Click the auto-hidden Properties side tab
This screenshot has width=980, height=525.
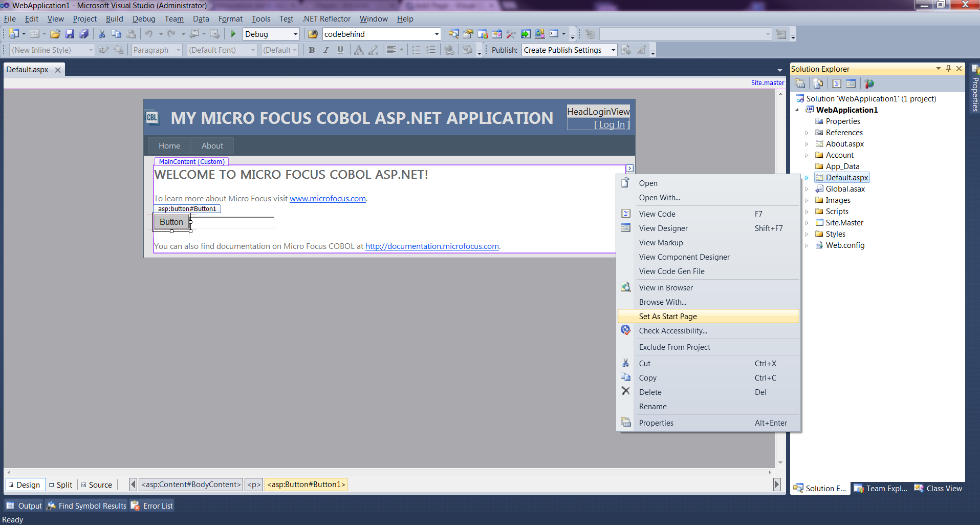click(x=975, y=88)
